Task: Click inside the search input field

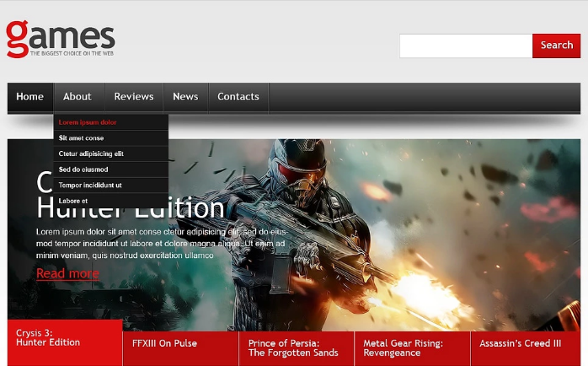Action: click(x=466, y=46)
